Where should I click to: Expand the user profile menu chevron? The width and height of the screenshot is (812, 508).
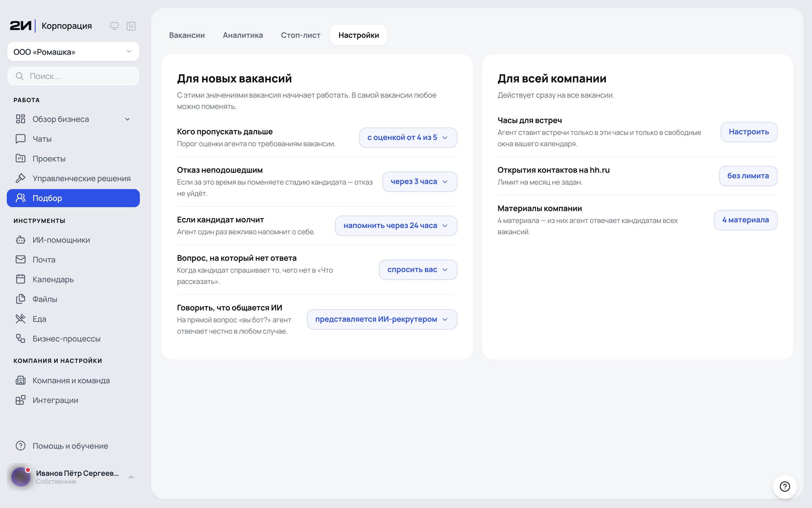point(131,477)
